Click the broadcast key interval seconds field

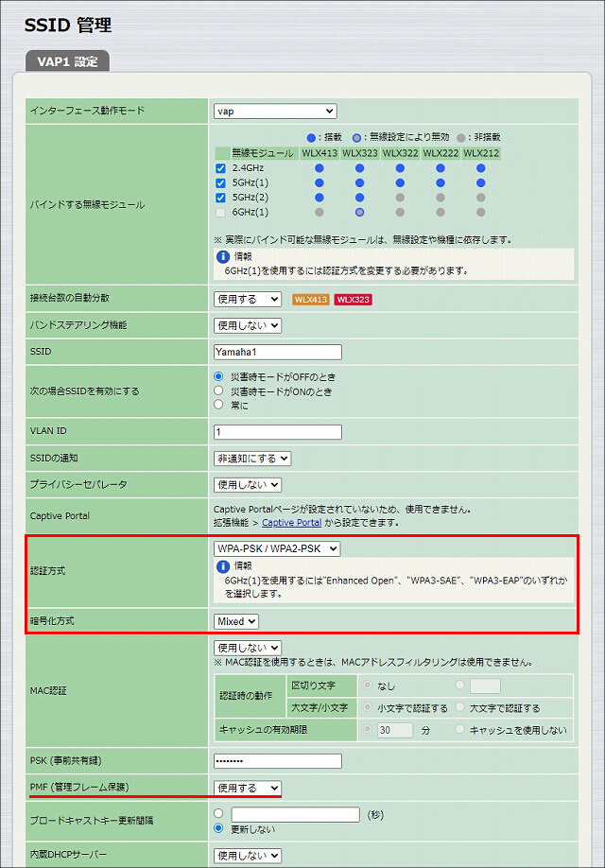pyautogui.click(x=296, y=815)
